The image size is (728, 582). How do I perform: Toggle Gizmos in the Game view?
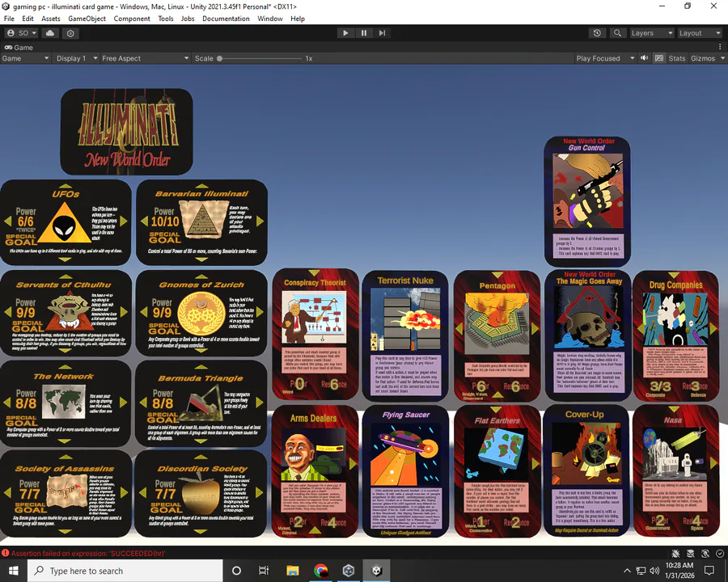pos(702,58)
